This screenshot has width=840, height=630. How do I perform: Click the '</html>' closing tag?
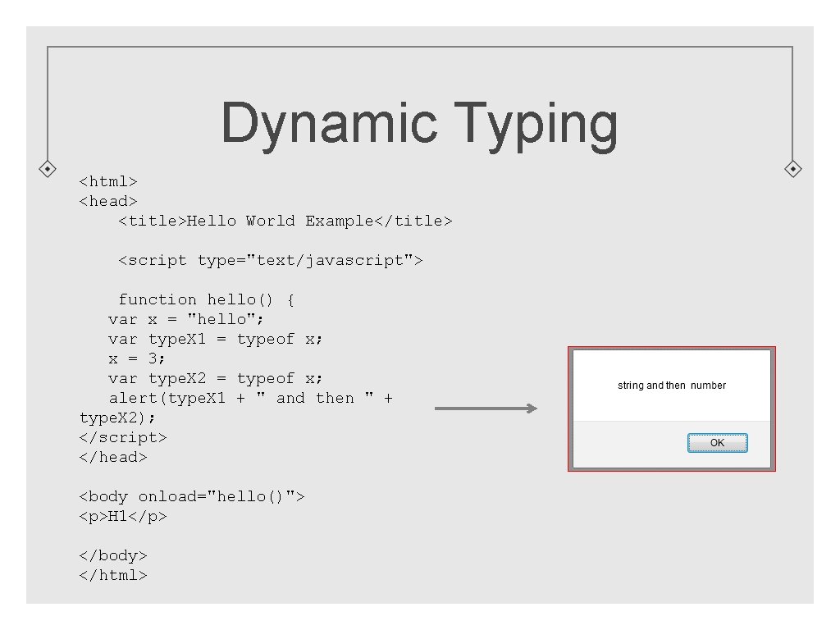coord(113,576)
